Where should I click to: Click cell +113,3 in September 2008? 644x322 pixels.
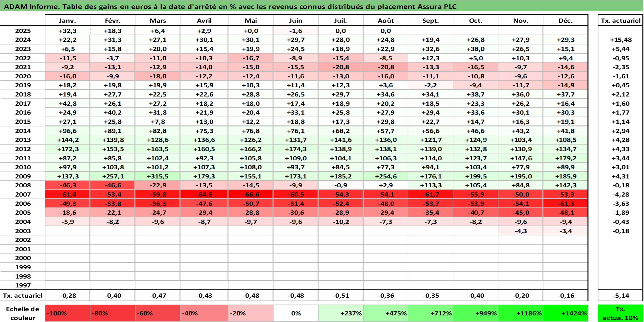[x=431, y=185]
